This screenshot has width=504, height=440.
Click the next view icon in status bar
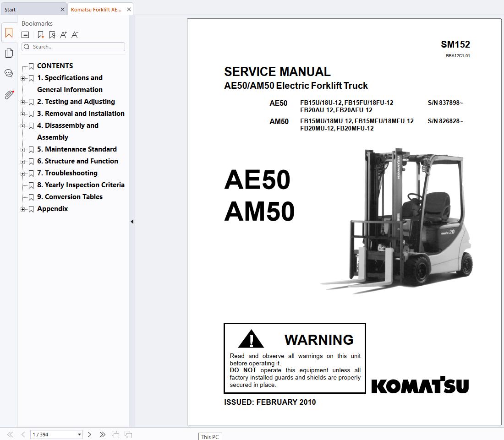(x=128, y=435)
